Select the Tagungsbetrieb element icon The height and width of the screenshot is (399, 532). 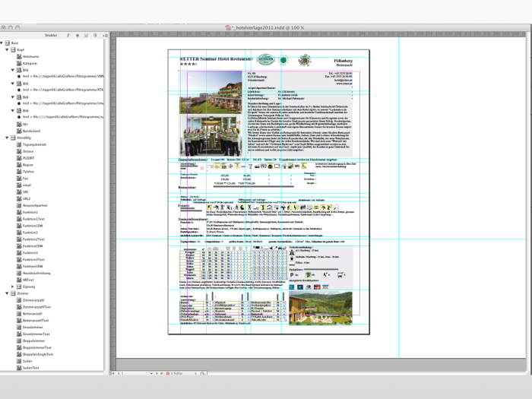pyautogui.click(x=19, y=144)
